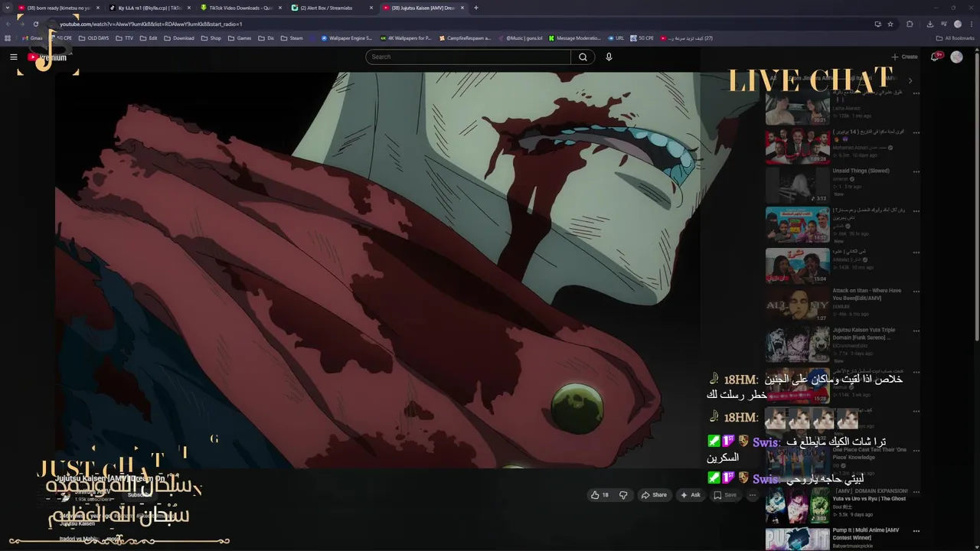The image size is (980, 551).
Task: Open the Edit bookmarks folder
Action: click(x=149, y=38)
